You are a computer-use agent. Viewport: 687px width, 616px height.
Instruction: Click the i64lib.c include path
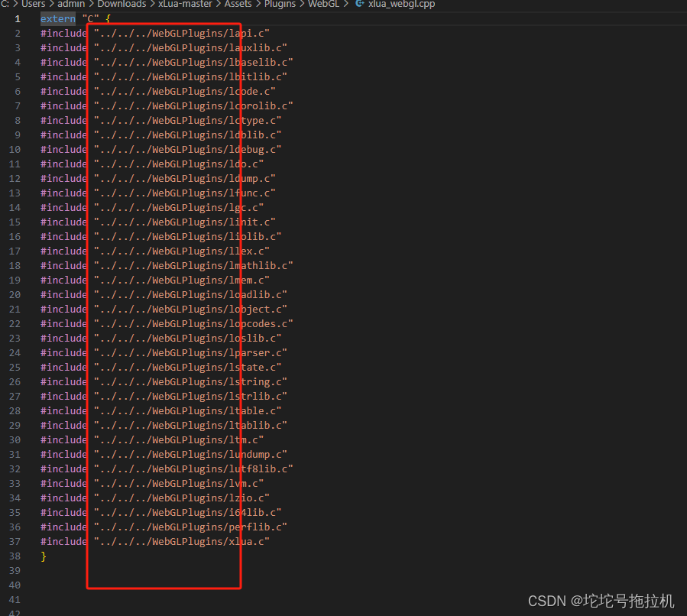pyautogui.click(x=187, y=513)
